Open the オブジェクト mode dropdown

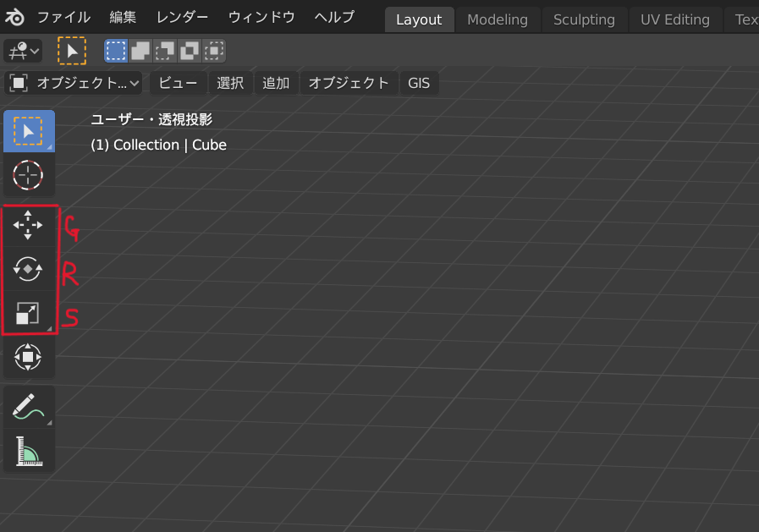click(74, 83)
